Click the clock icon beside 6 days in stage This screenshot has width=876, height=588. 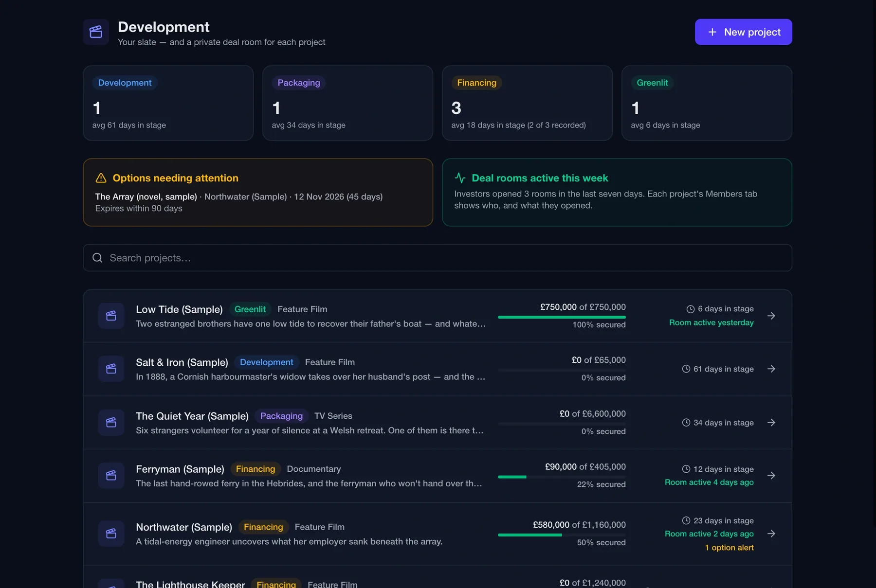click(x=691, y=309)
